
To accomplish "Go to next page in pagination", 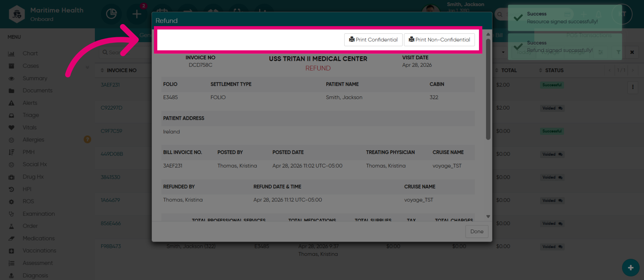I will 633,70.
